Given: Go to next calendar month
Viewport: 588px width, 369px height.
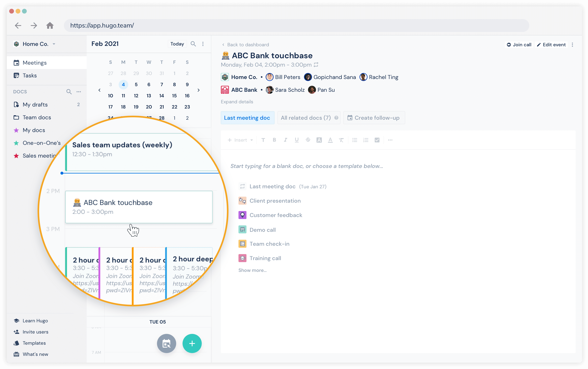Looking at the screenshot, I should point(199,90).
